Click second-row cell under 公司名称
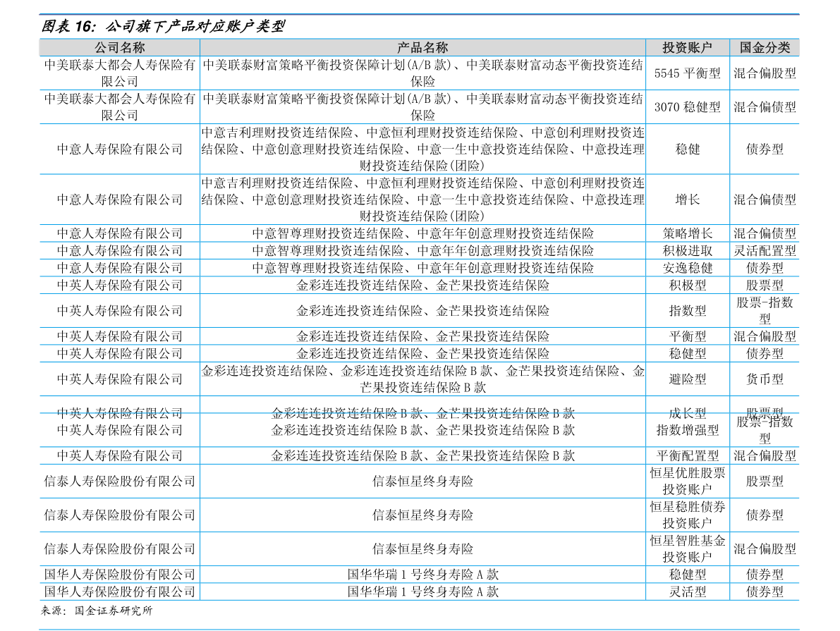This screenshot has height=631, width=840. pyautogui.click(x=119, y=107)
